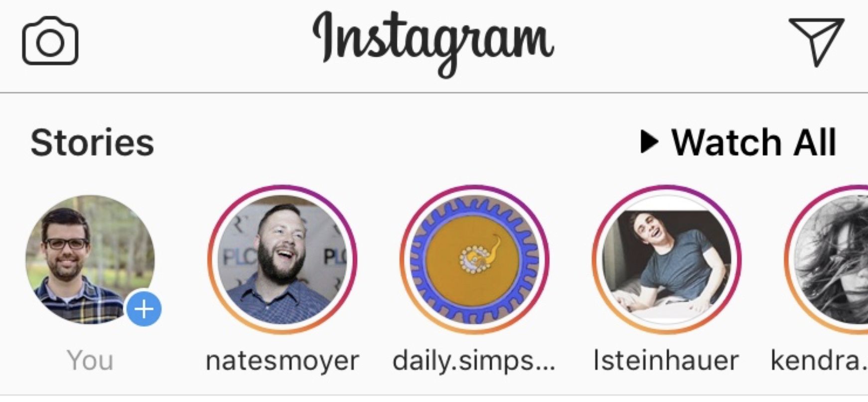Click the gradient ring around lsteinhauer's avatar
Image resolution: width=868 pixels, height=402 pixels.
pos(667,188)
